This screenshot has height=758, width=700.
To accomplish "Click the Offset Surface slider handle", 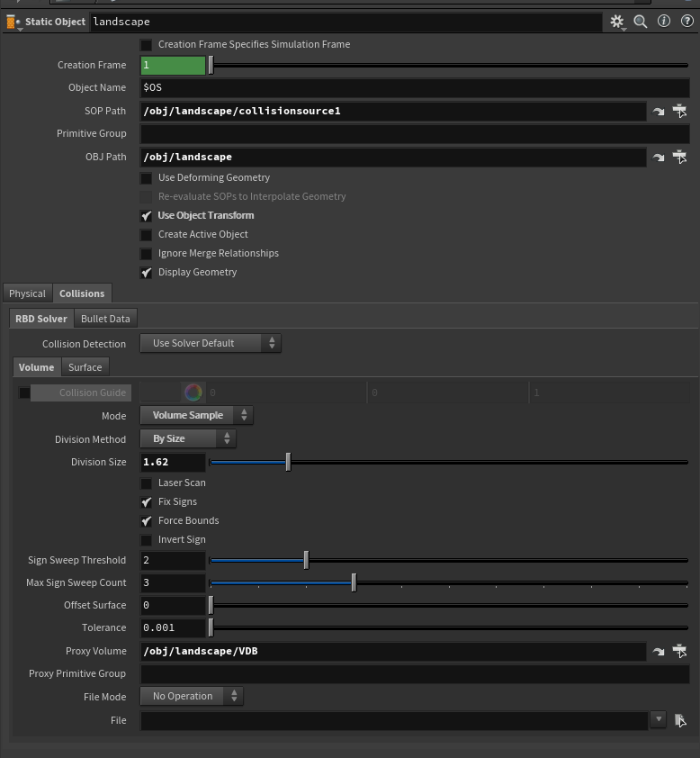I will [211, 605].
